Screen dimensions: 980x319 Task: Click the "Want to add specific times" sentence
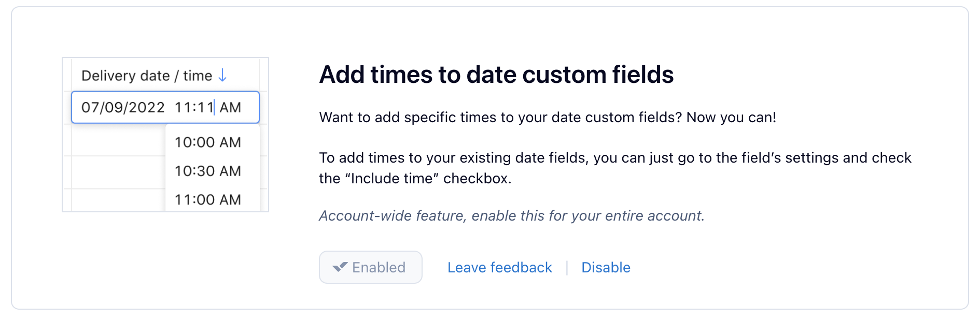tap(548, 118)
